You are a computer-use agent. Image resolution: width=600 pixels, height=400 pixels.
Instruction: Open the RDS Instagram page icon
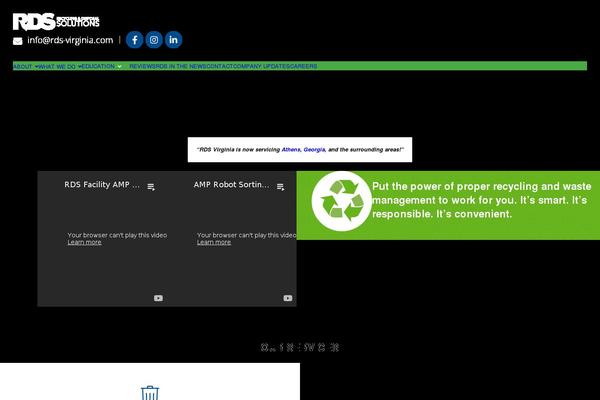(x=154, y=40)
